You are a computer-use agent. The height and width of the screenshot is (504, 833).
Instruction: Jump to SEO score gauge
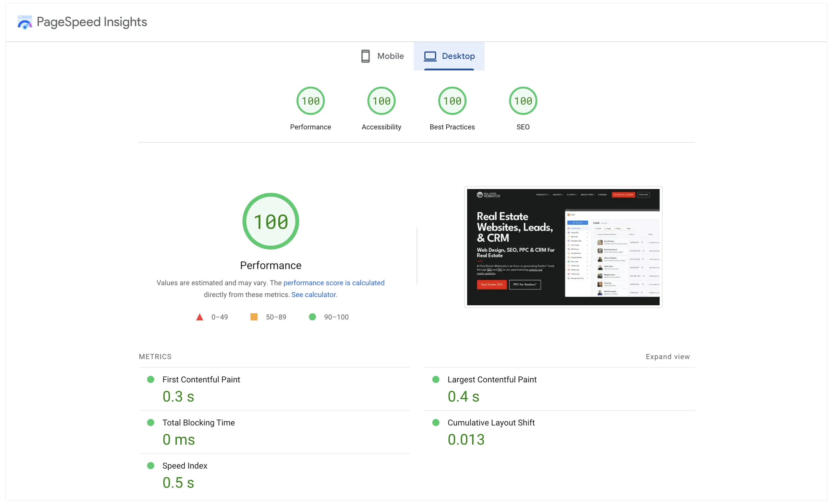[523, 101]
